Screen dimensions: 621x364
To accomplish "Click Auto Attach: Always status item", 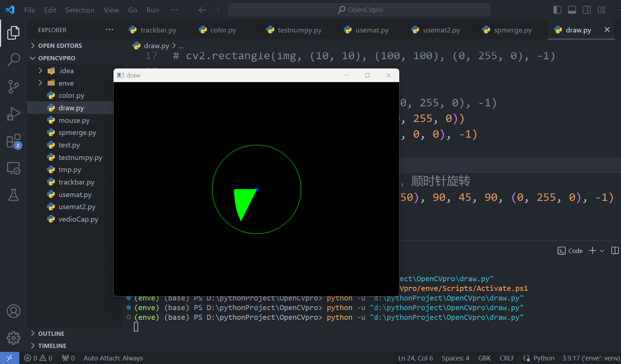I will coord(113,358).
